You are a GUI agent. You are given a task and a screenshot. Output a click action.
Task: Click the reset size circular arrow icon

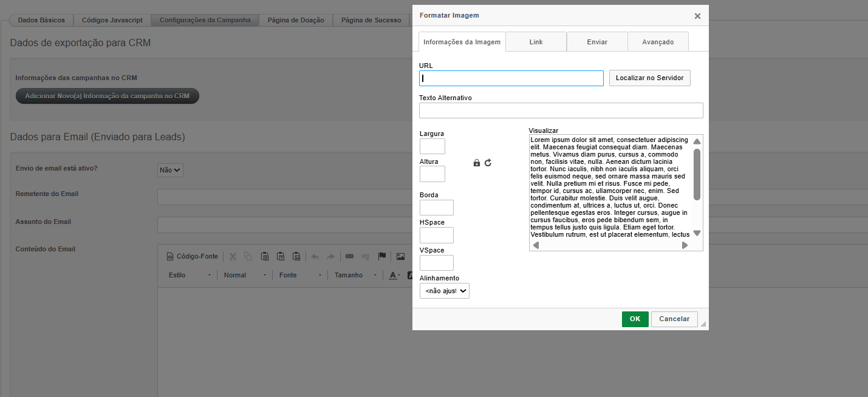(x=488, y=163)
